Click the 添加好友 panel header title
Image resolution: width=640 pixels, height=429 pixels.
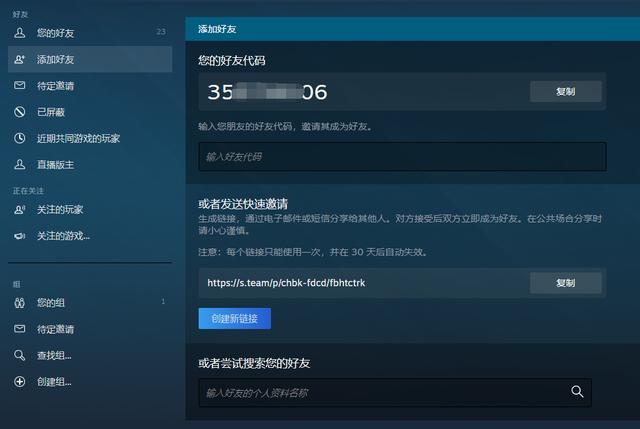[x=217, y=29]
